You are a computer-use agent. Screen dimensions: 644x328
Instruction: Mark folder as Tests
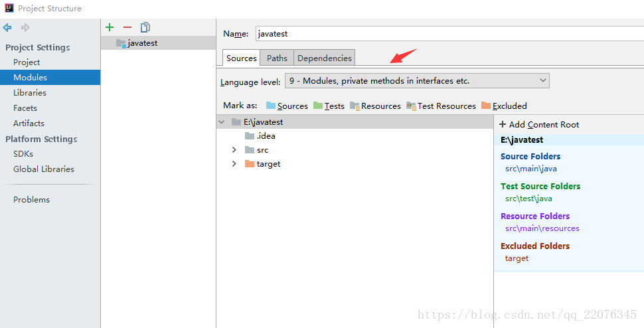pyautogui.click(x=329, y=106)
